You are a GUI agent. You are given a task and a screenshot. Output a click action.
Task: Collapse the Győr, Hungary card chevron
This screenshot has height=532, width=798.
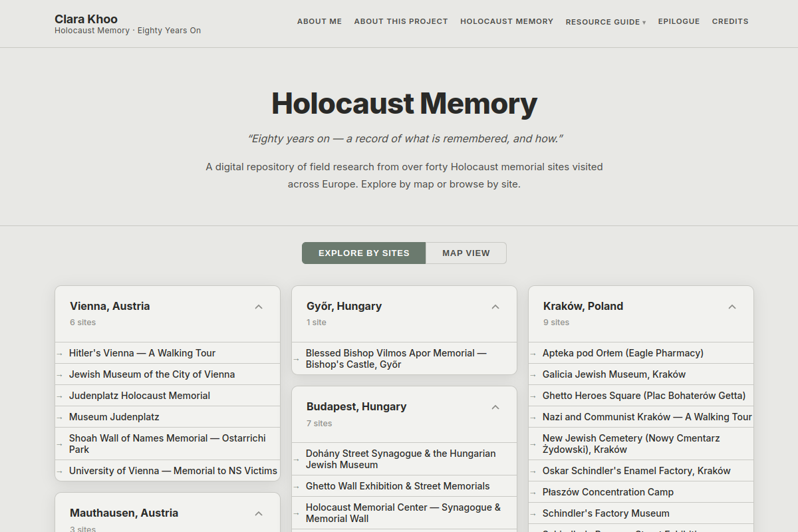[x=495, y=307]
